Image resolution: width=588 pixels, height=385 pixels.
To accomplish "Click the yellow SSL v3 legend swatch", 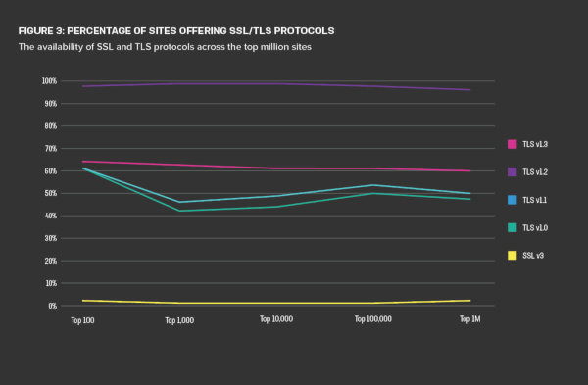I will point(512,256).
